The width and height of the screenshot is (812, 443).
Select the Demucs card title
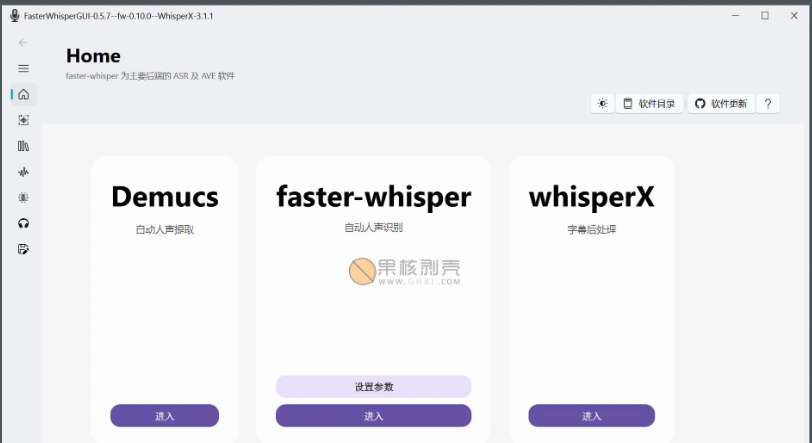click(165, 197)
